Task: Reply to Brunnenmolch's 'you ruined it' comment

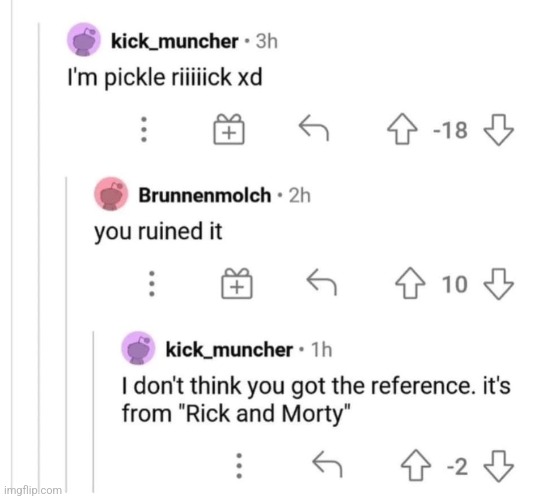Action: [x=322, y=282]
